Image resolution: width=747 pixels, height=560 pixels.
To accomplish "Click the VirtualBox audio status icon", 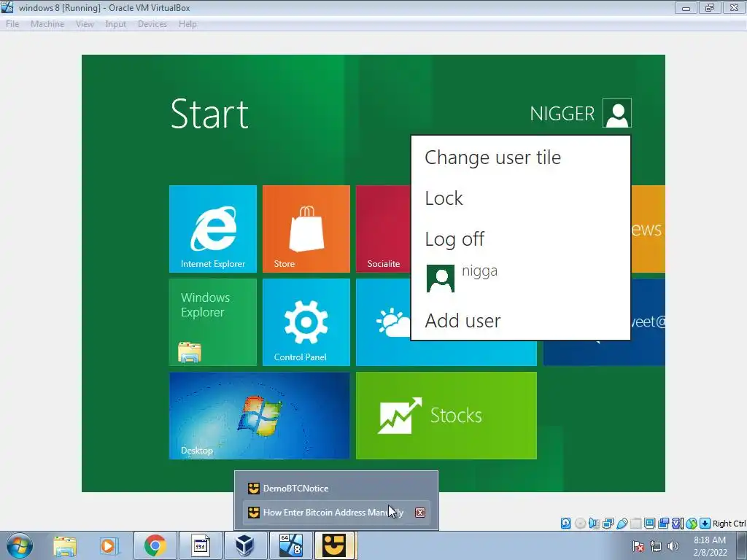I will pyautogui.click(x=594, y=524).
